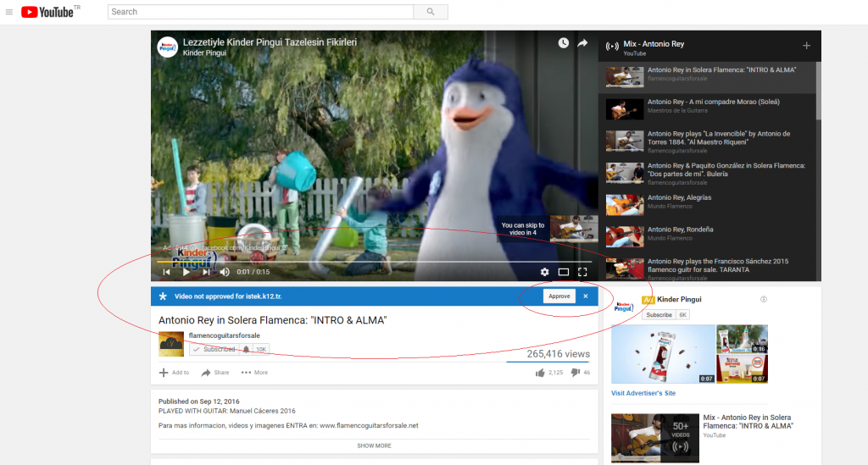868x465 pixels.
Task: Dismiss the video not approved banner
Action: pos(586,296)
